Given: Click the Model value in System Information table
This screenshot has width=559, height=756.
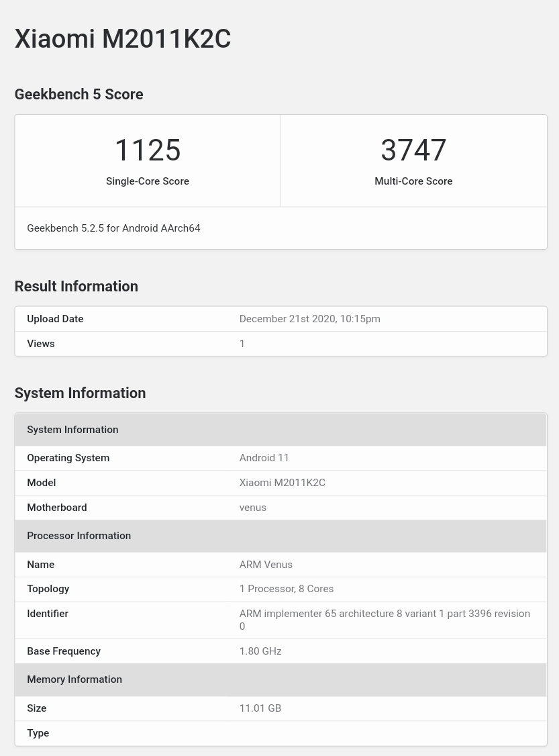Looking at the screenshot, I should pyautogui.click(x=282, y=483).
